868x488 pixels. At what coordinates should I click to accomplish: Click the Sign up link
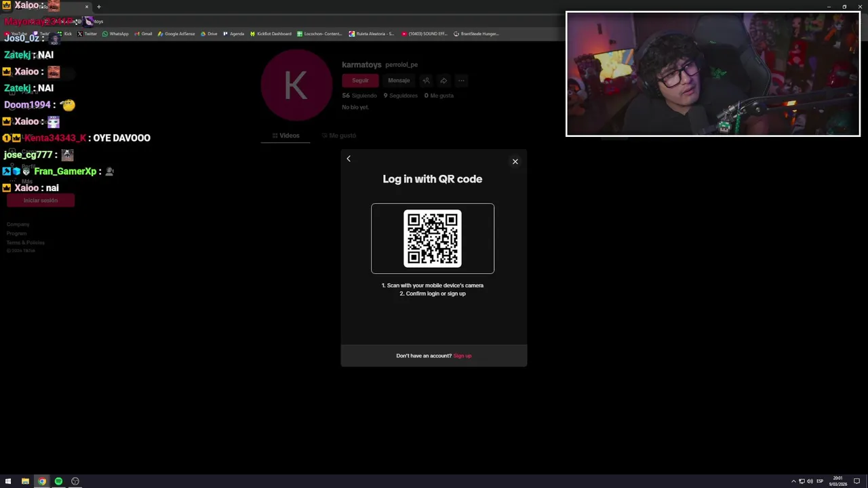tap(462, 356)
